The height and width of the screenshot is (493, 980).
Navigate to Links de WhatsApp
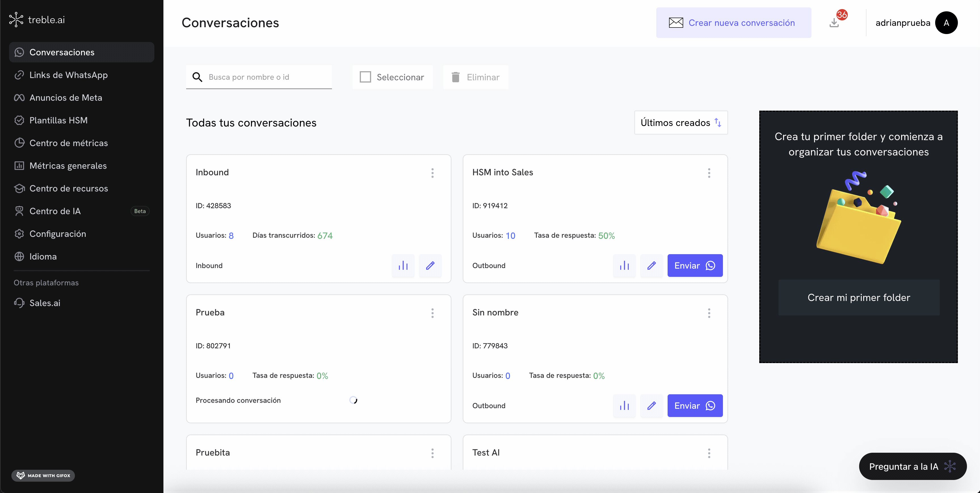[x=68, y=75]
